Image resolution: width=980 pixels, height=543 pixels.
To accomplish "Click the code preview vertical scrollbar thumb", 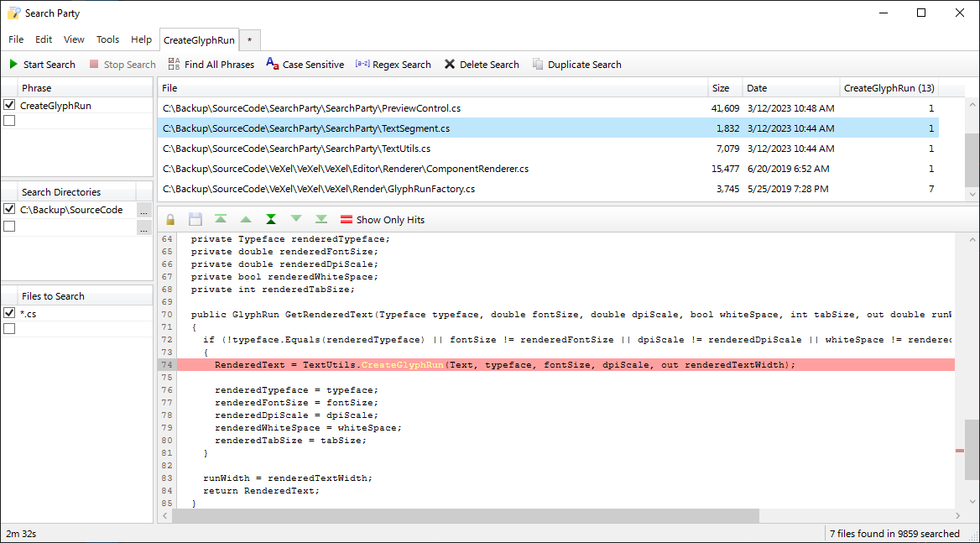I will (x=972, y=450).
